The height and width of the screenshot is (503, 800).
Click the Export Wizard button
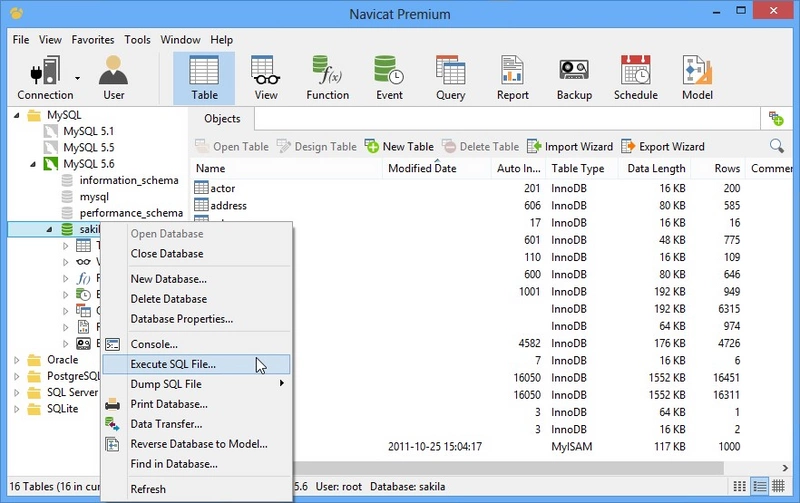[663, 146]
